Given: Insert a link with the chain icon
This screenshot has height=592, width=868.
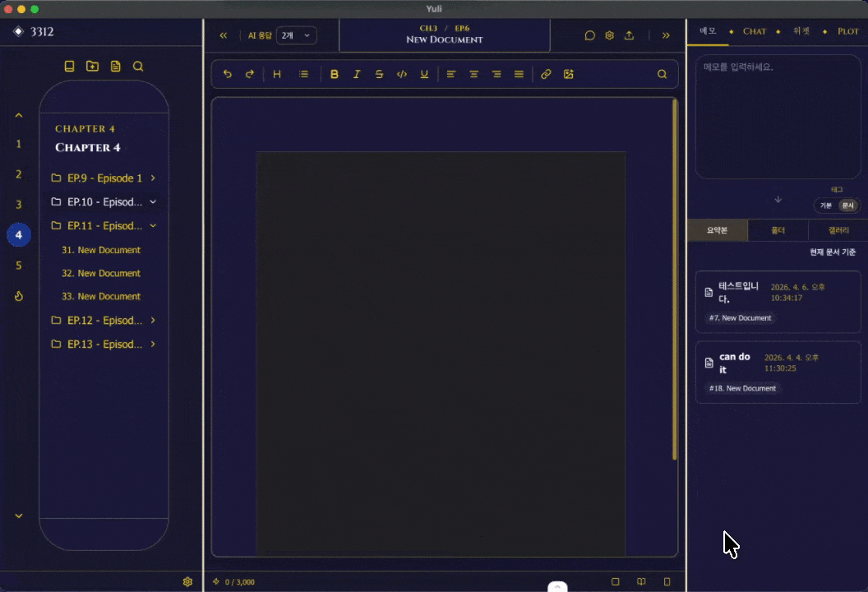Looking at the screenshot, I should [x=546, y=74].
